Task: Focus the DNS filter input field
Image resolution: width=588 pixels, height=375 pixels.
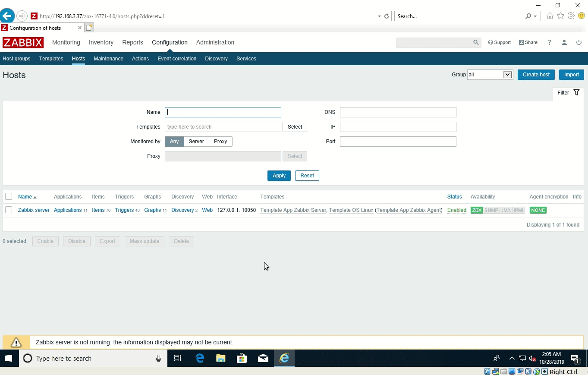Action: (x=398, y=112)
